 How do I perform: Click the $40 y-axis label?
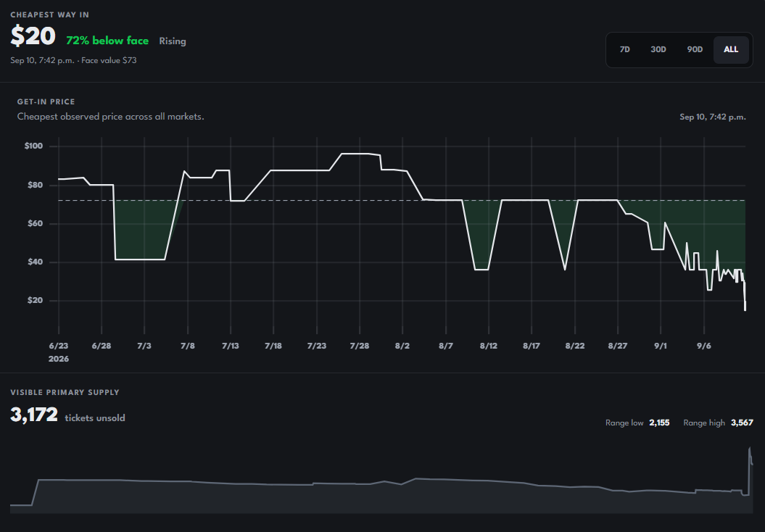(35, 262)
